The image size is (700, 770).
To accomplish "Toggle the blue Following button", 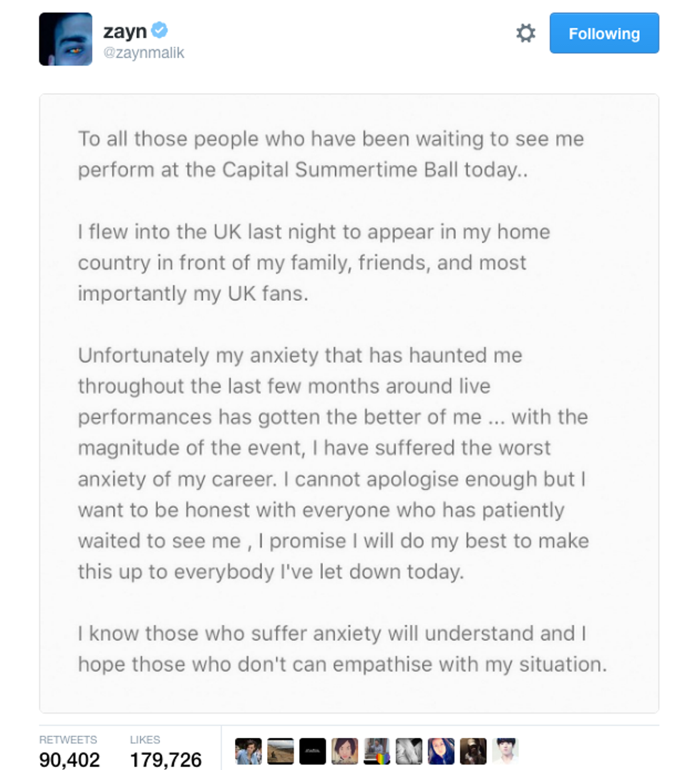I will coord(604,33).
